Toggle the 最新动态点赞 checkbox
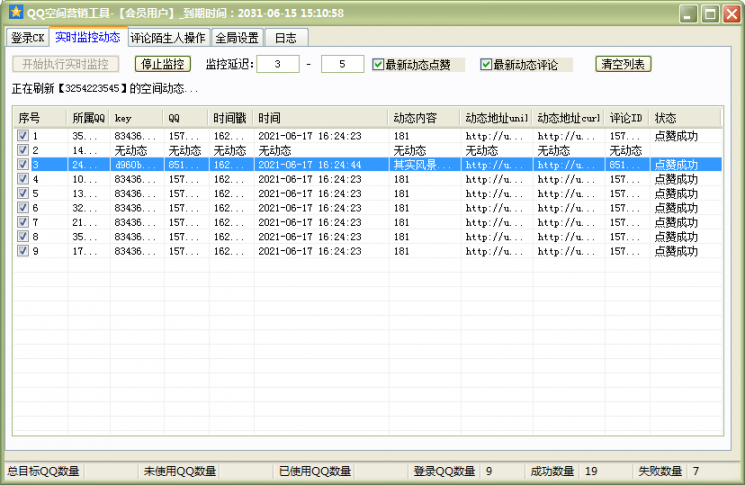 point(378,65)
